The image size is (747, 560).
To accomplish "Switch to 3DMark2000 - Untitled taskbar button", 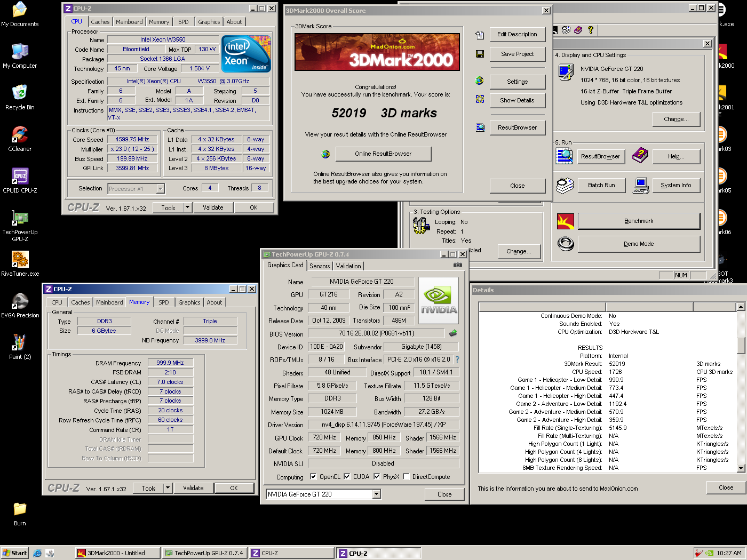I will pyautogui.click(x=117, y=553).
